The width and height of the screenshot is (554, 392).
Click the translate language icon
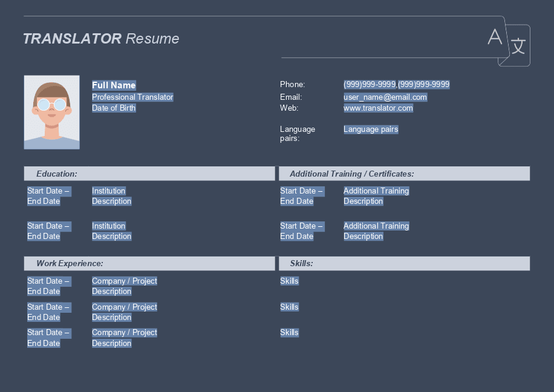(508, 42)
